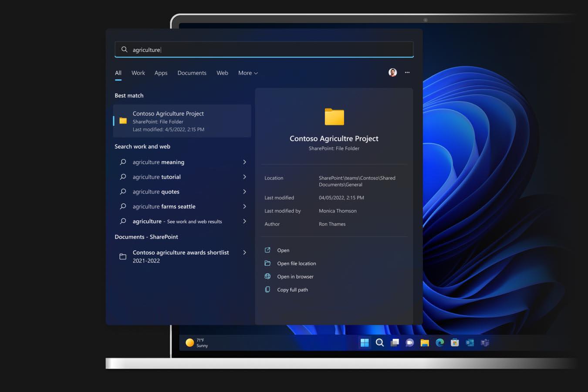Expand arrow for Contoso agriculture awards shortlist
Image resolution: width=588 pixels, height=392 pixels.
(x=244, y=252)
